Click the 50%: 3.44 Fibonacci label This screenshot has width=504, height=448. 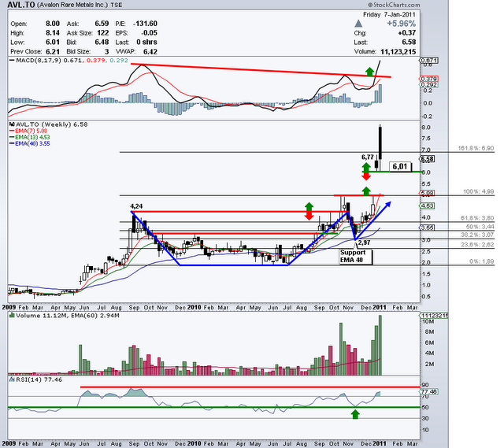[480, 227]
